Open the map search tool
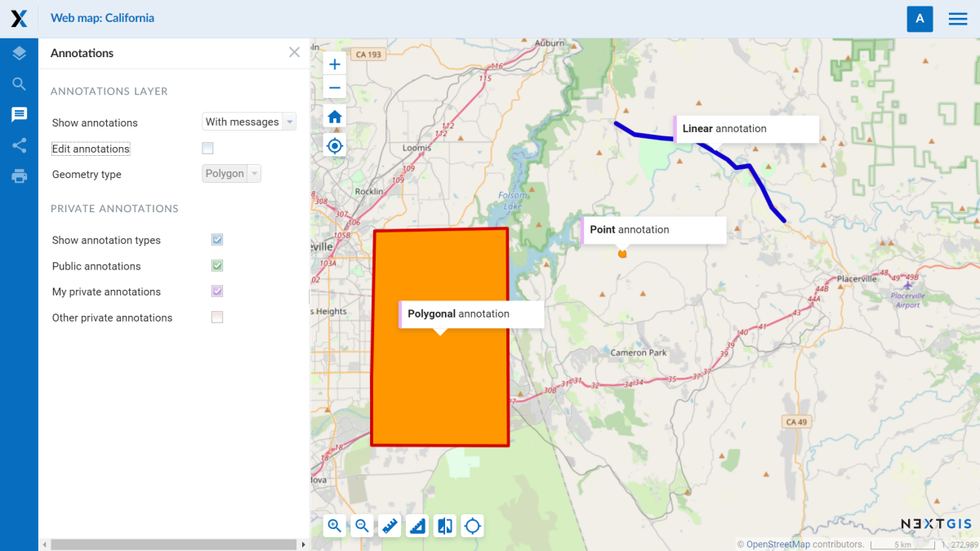980x551 pixels. (18, 84)
